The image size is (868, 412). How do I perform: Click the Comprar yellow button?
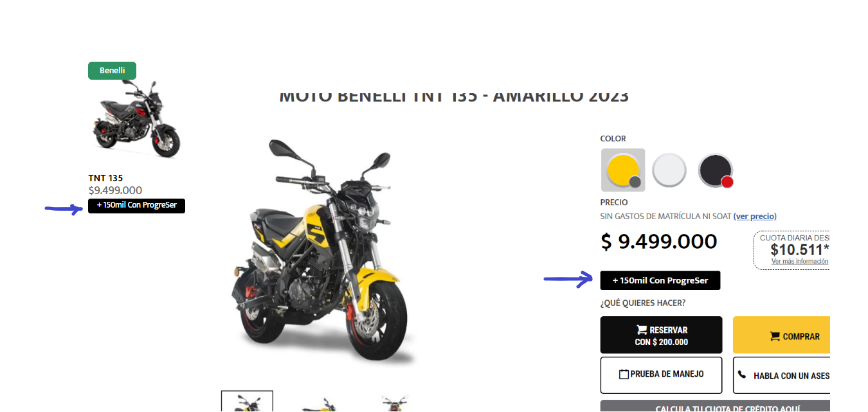781,335
